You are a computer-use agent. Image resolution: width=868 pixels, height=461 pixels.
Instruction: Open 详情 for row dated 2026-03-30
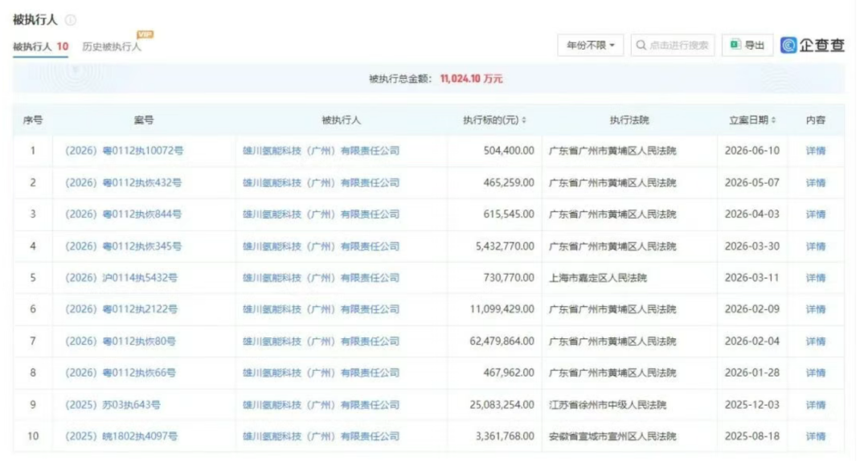coord(816,247)
